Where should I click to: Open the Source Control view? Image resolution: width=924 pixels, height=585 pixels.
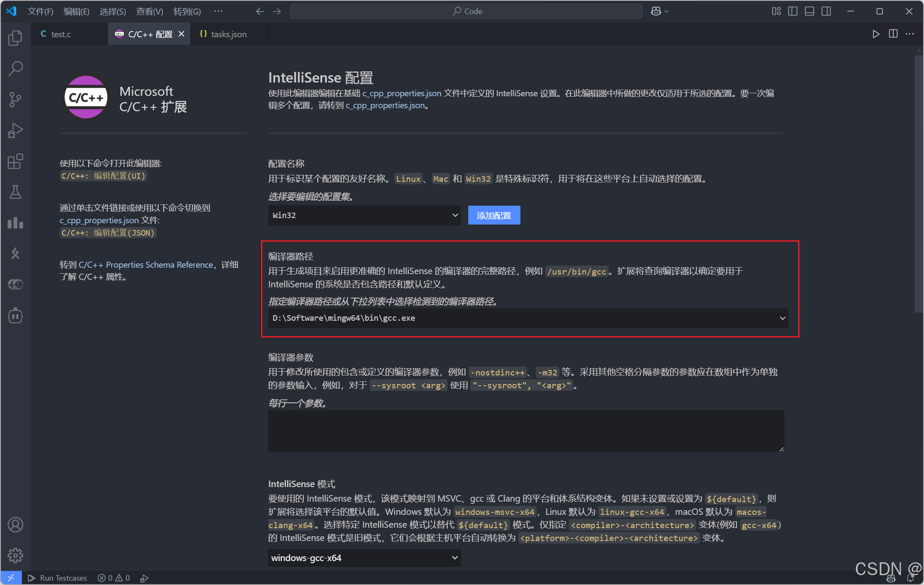click(15, 99)
